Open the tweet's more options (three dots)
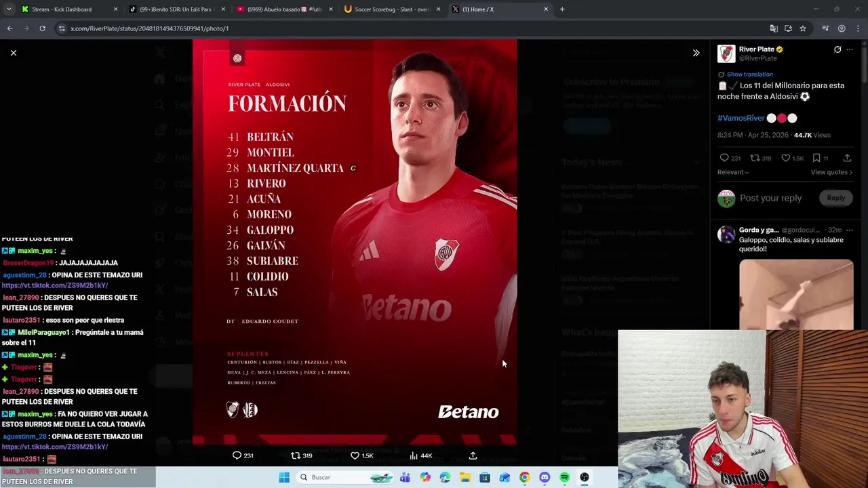 pyautogui.click(x=850, y=49)
